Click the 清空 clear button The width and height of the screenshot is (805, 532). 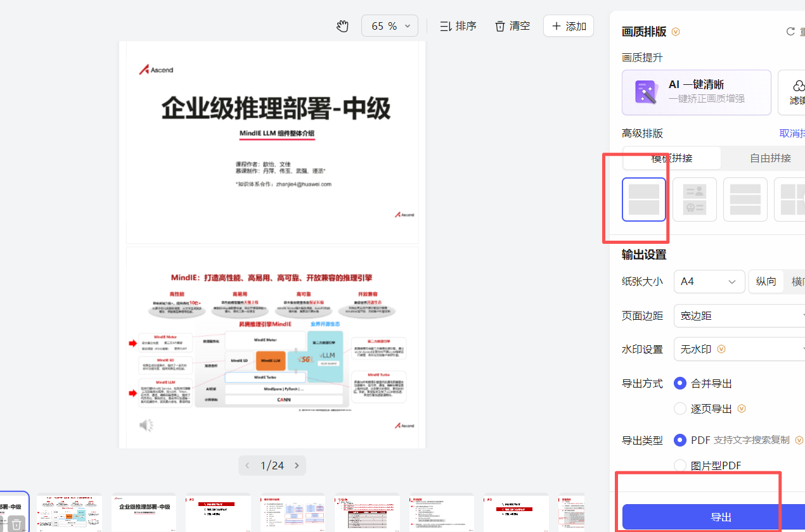[x=512, y=26]
